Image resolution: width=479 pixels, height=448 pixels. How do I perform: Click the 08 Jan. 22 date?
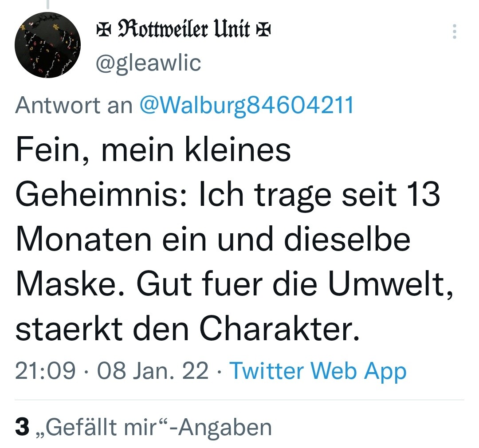tap(153, 370)
